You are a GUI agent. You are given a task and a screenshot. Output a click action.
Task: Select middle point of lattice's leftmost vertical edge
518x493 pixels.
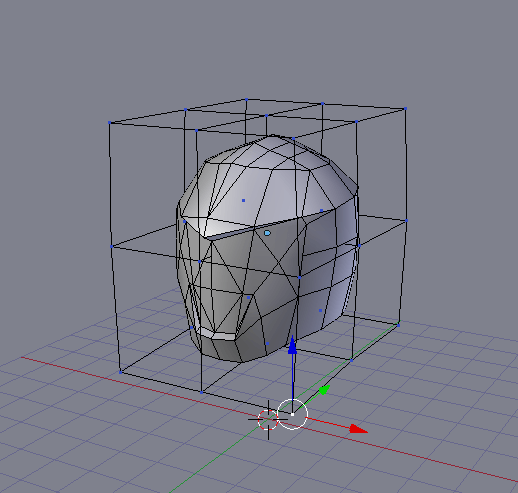(112, 247)
